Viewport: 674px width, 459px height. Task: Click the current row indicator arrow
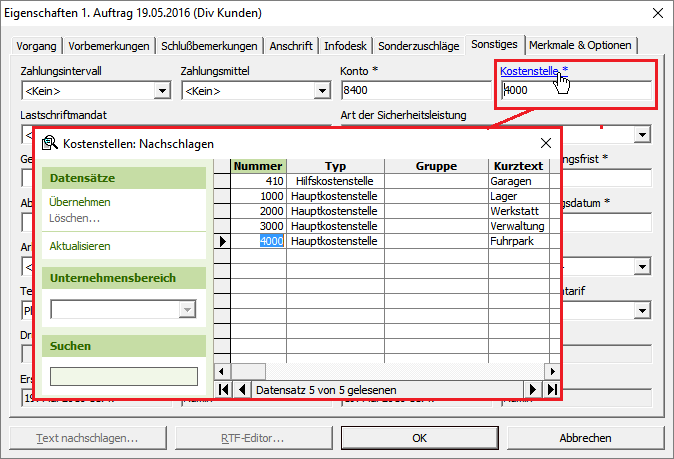tap(222, 241)
